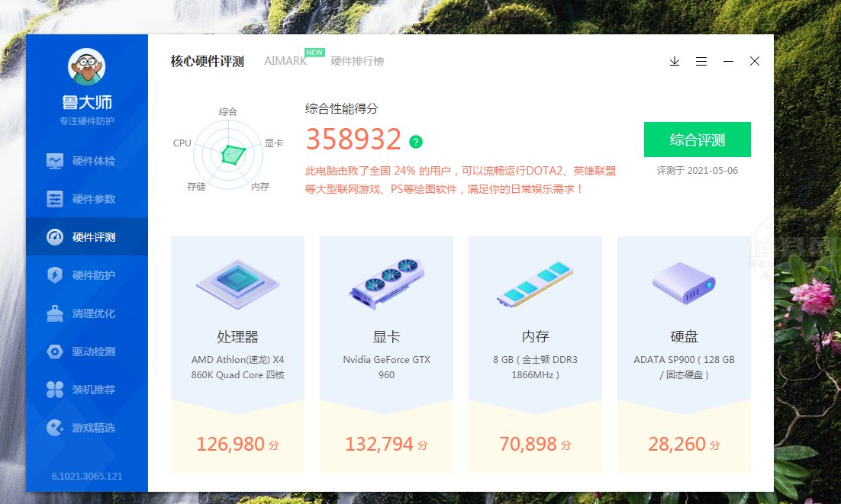
Task: Click the green question mark help icon
Action: point(416,141)
